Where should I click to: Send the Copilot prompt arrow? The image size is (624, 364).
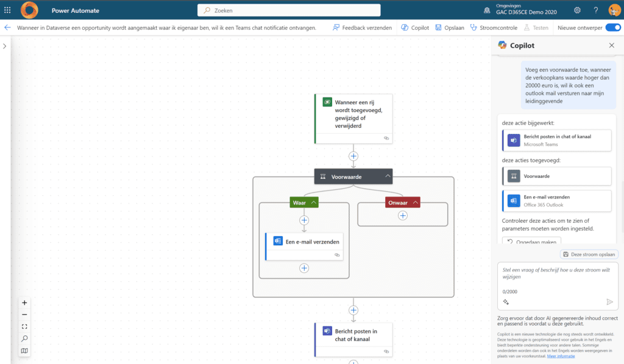pos(609,302)
